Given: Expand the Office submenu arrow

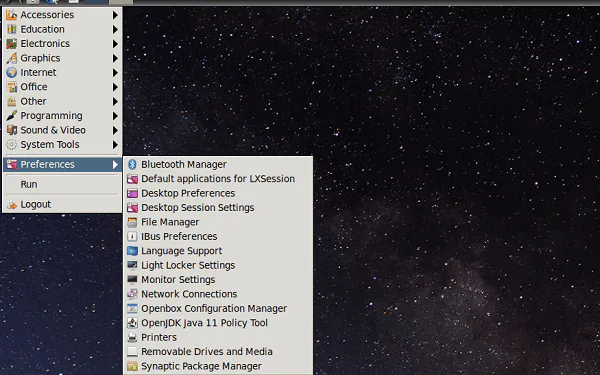Looking at the screenshot, I should (x=115, y=87).
